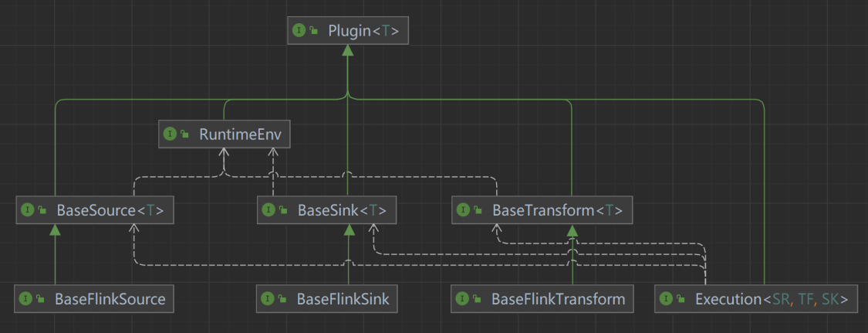Image resolution: width=868 pixels, height=333 pixels.
Task: Select the BaseSink<T> node
Action: tap(327, 210)
